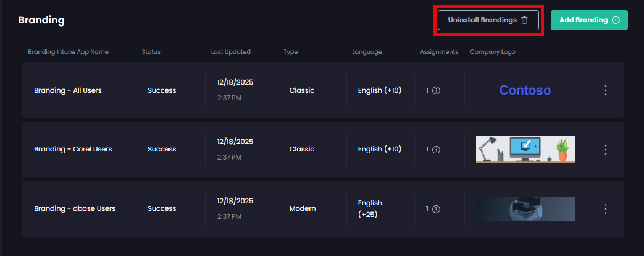The height and width of the screenshot is (256, 644).
Task: Select the Branding - dbase Users row name
Action: (75, 208)
